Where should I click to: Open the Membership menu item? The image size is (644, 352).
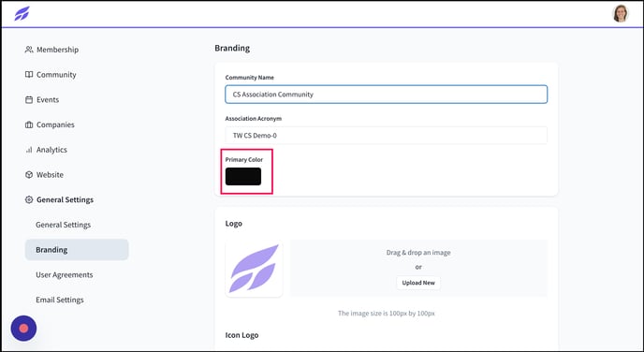coord(57,50)
